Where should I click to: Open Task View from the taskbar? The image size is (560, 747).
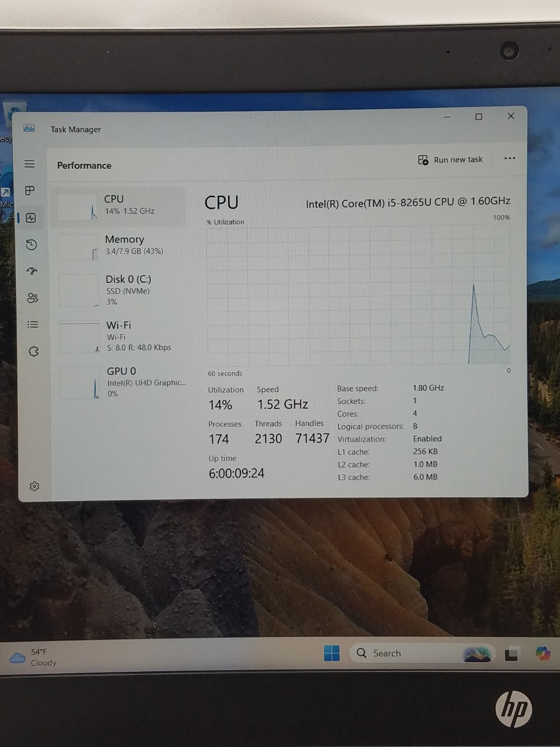pos(511,654)
